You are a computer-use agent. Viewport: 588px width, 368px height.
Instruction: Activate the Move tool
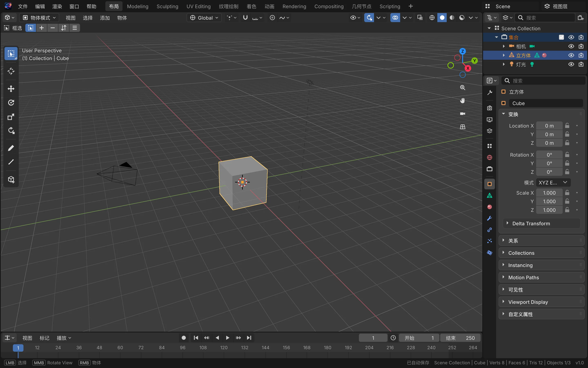tap(11, 89)
